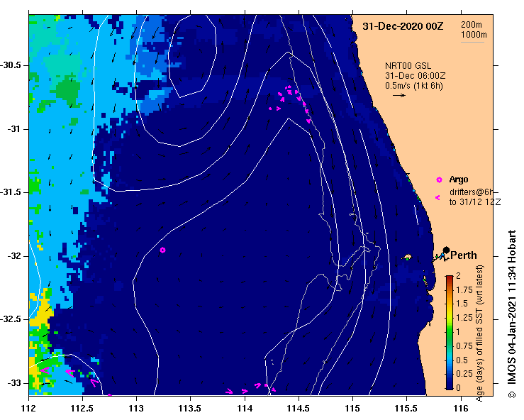Click the longitude axis label 113
The image size is (524, 420).
136,408
